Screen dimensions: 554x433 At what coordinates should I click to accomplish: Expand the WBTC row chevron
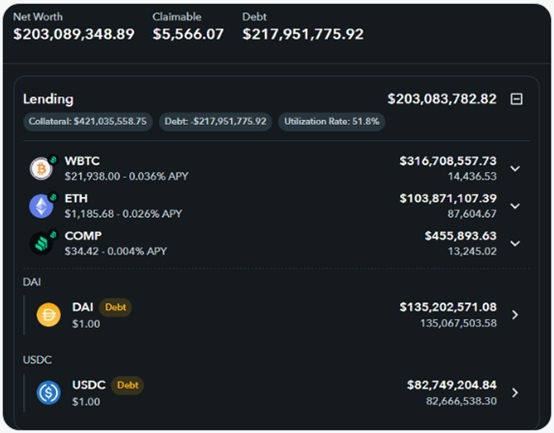click(x=515, y=169)
